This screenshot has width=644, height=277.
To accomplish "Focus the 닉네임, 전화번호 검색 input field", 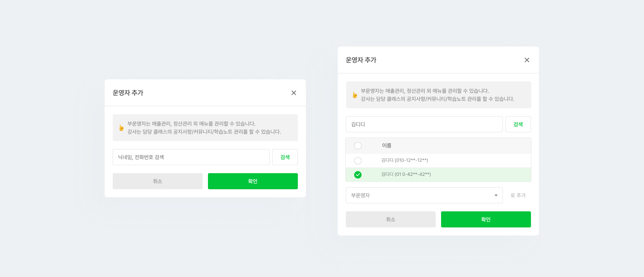I will (x=191, y=157).
